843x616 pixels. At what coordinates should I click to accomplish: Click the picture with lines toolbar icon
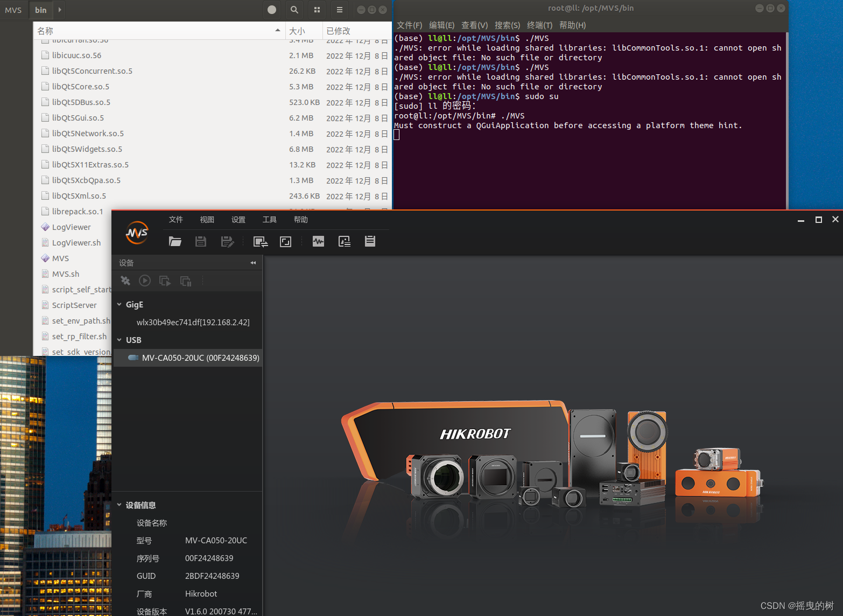345,241
